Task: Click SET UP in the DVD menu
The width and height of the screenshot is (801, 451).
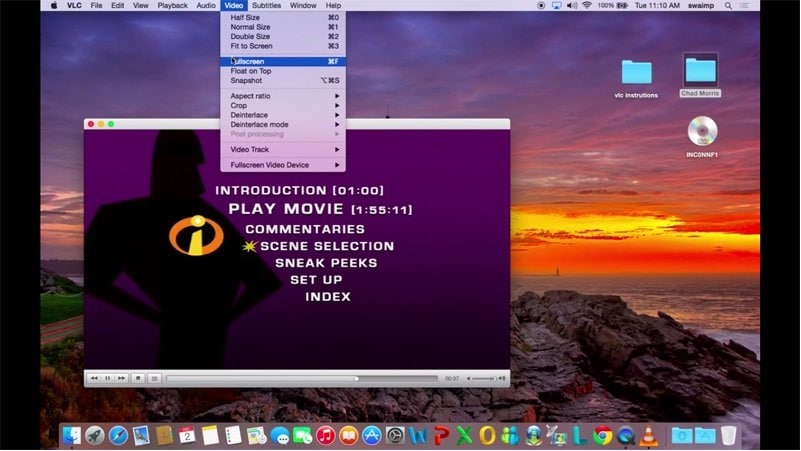Action: click(316, 280)
